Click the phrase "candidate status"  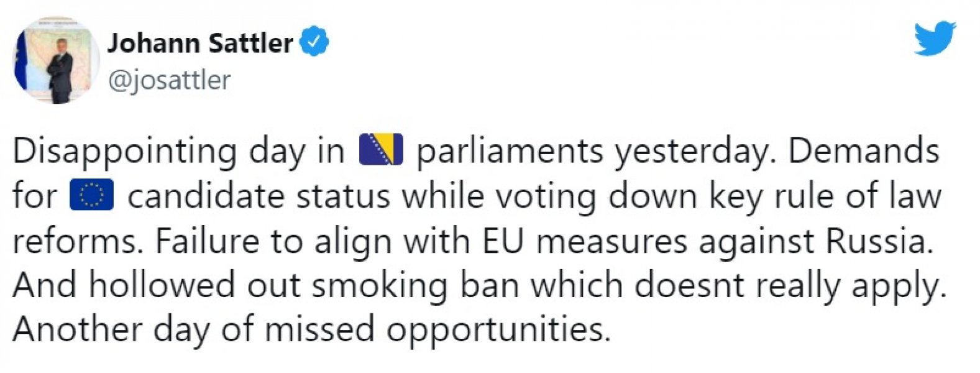coord(259,196)
